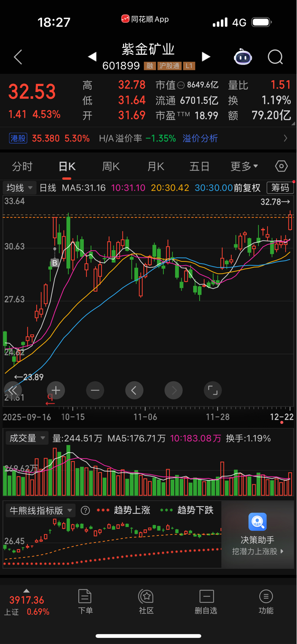Toggle 筹码 chip distribution button
Viewport: 297px width, 644px height.
pos(280,188)
